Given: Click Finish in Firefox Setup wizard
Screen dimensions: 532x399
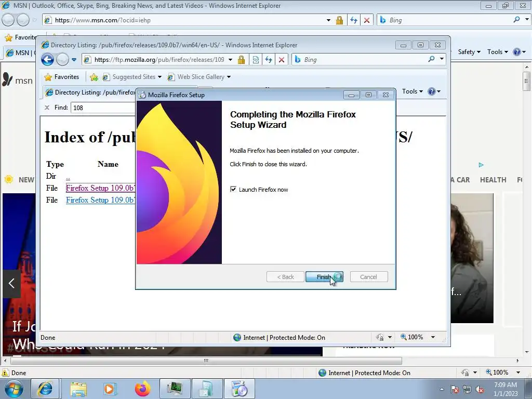Looking at the screenshot, I should [x=324, y=277].
